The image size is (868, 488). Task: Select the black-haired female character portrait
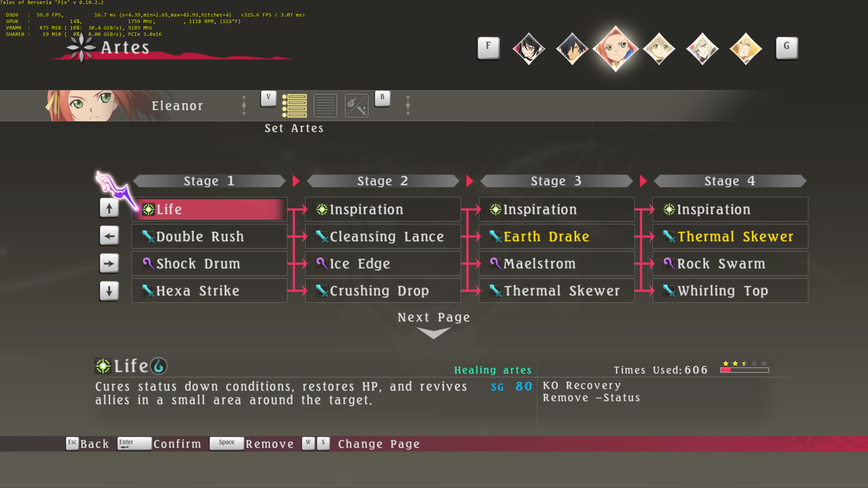pos(529,48)
